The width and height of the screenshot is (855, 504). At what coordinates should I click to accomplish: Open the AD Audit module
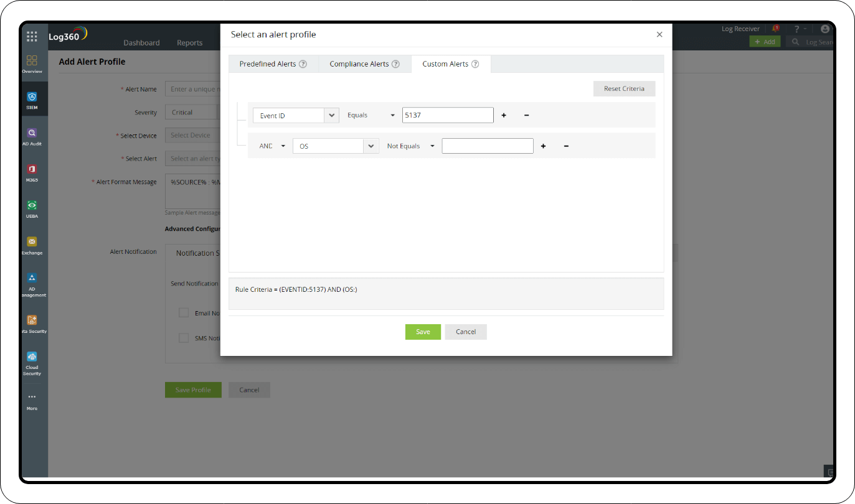(32, 134)
